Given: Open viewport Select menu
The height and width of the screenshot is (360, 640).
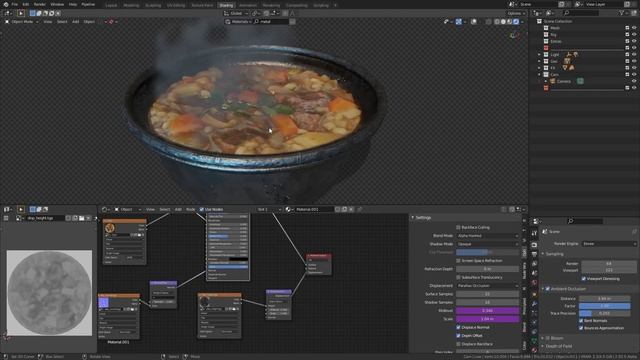Looking at the screenshot, I should [x=62, y=22].
